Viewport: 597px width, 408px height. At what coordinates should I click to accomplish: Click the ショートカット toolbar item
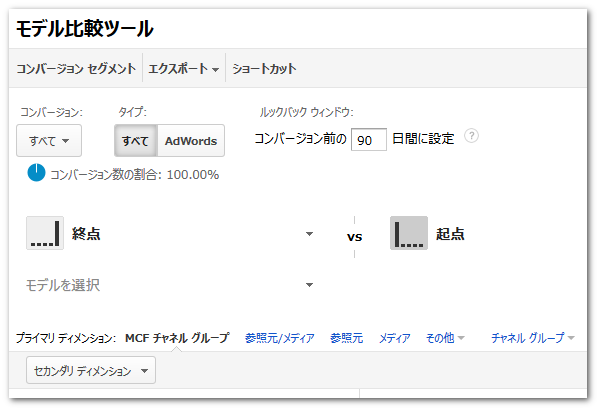coord(264,69)
